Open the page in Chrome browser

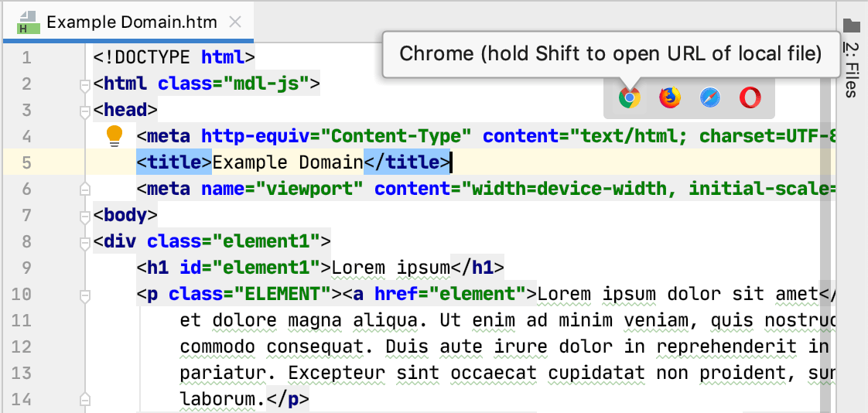[630, 97]
